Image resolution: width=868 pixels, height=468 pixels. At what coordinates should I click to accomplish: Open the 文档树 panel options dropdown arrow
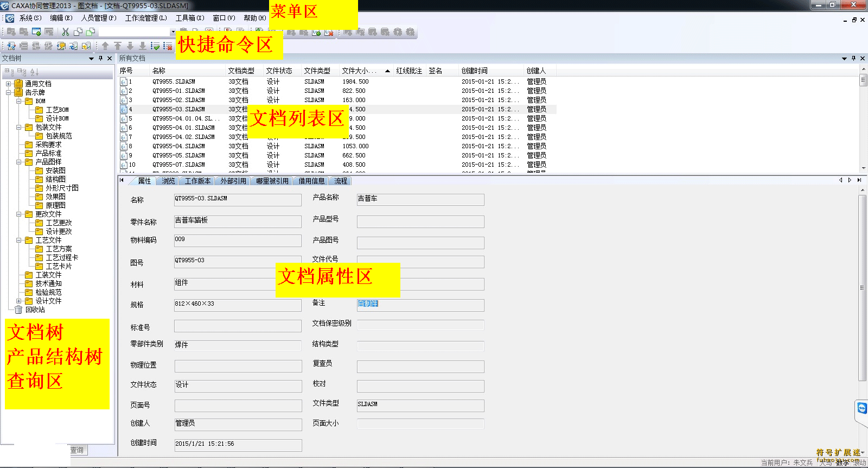tap(91, 58)
